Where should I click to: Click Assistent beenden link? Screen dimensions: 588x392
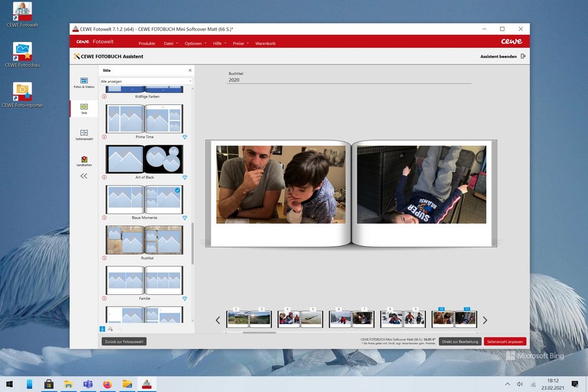(x=498, y=57)
